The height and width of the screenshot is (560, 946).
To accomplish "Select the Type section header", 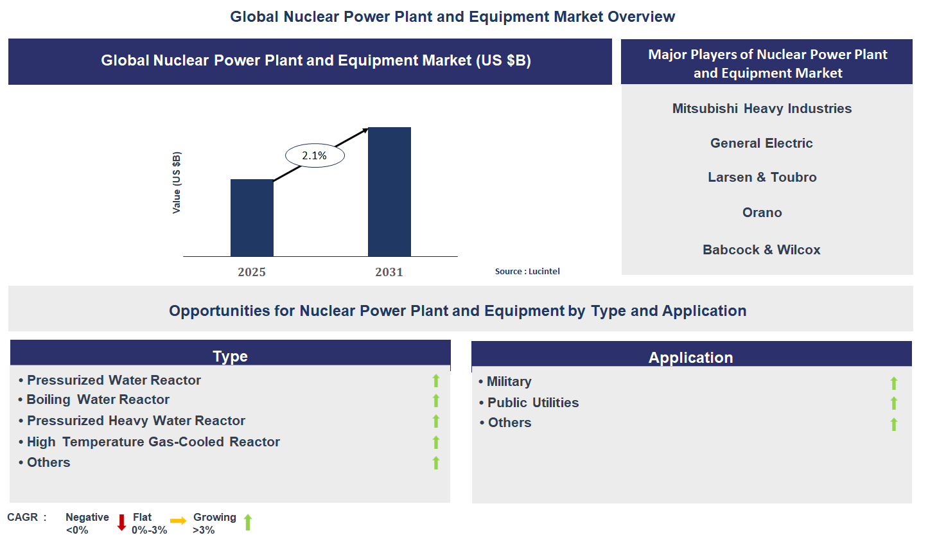I will pyautogui.click(x=230, y=356).
